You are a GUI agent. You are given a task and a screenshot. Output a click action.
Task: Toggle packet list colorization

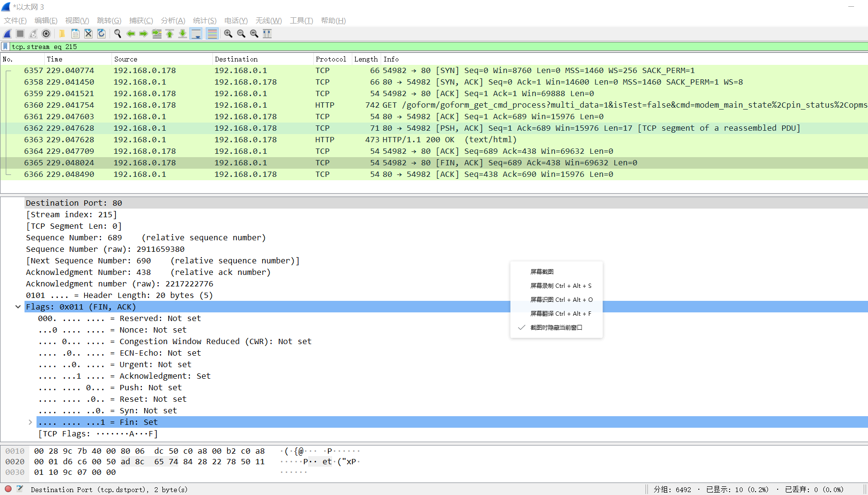212,34
